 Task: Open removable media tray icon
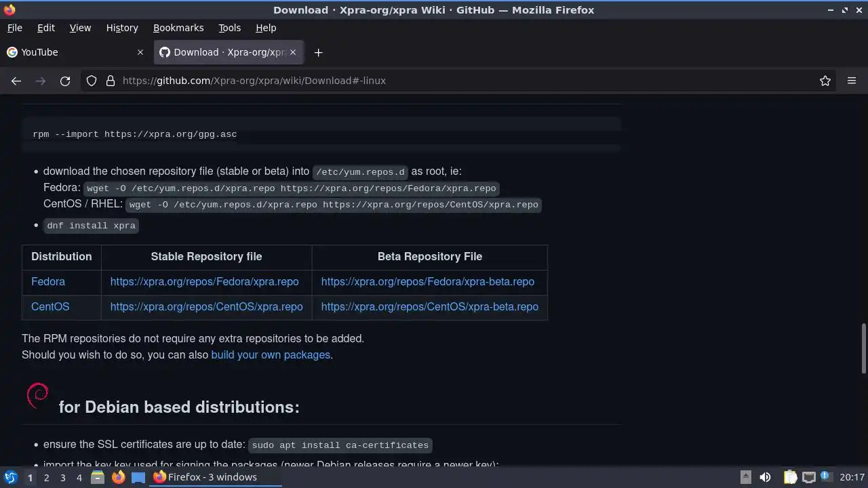[x=745, y=477]
